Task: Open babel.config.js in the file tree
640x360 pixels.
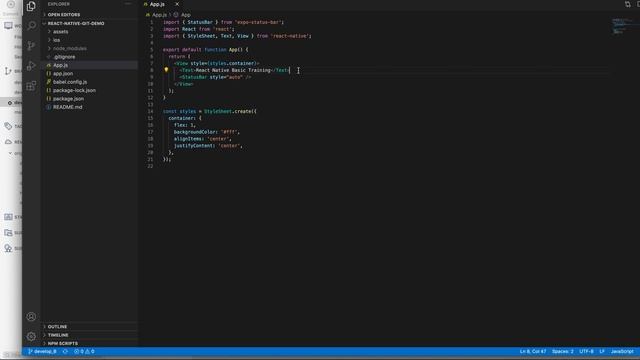Action: 70,82
